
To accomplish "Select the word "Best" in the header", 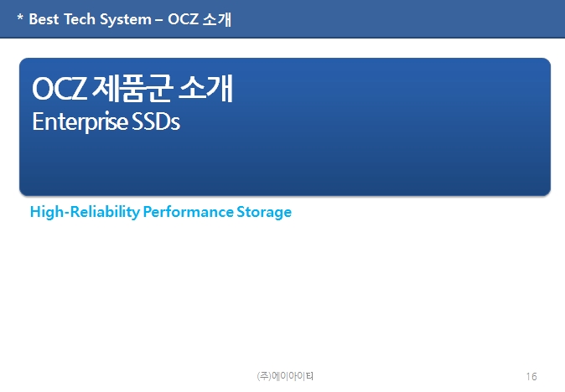I will pyautogui.click(x=44, y=19).
